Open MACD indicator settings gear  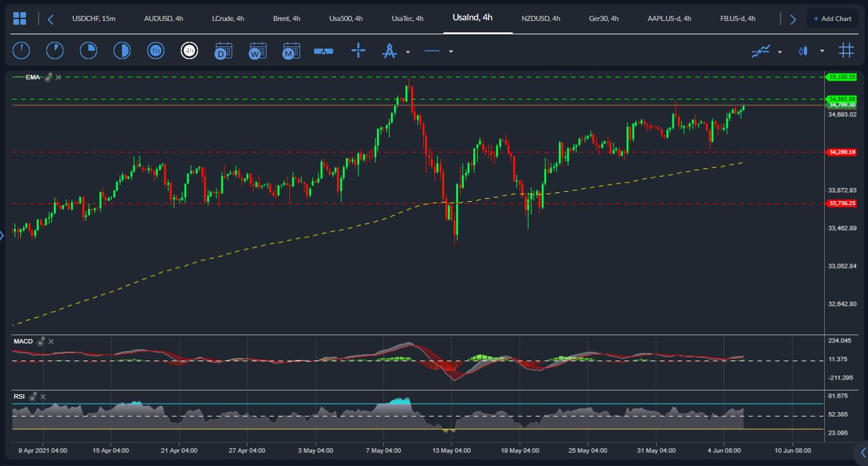41,342
